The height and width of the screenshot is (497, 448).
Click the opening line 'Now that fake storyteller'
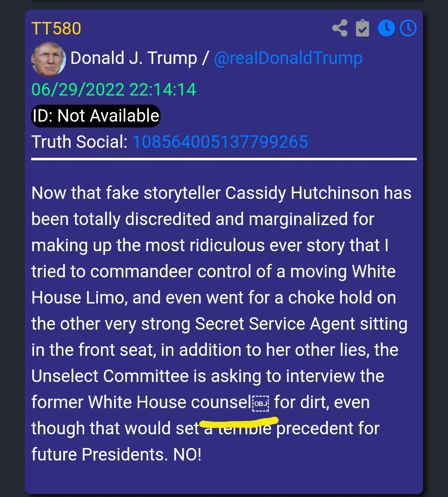point(126,193)
